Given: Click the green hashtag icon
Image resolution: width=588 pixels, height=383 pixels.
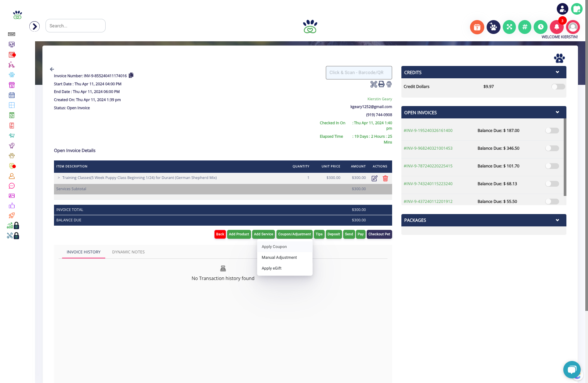Looking at the screenshot, I should point(525,27).
